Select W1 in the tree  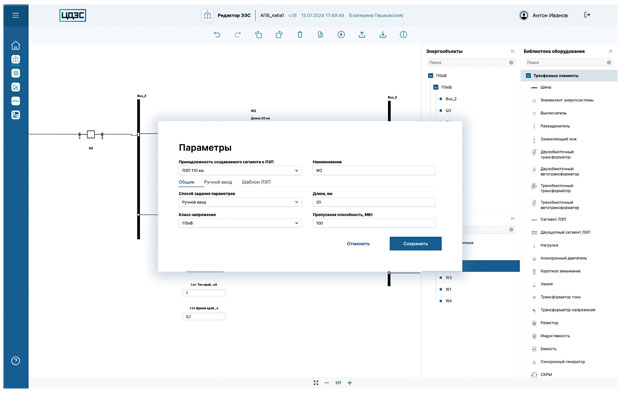(x=448, y=289)
